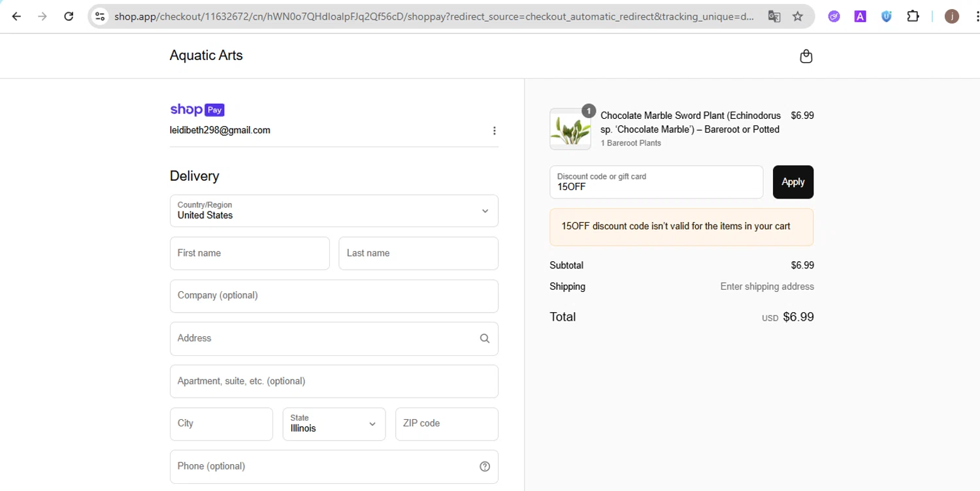The image size is (980, 491).
Task: Click the Shop Pay logo
Action: [x=197, y=110]
